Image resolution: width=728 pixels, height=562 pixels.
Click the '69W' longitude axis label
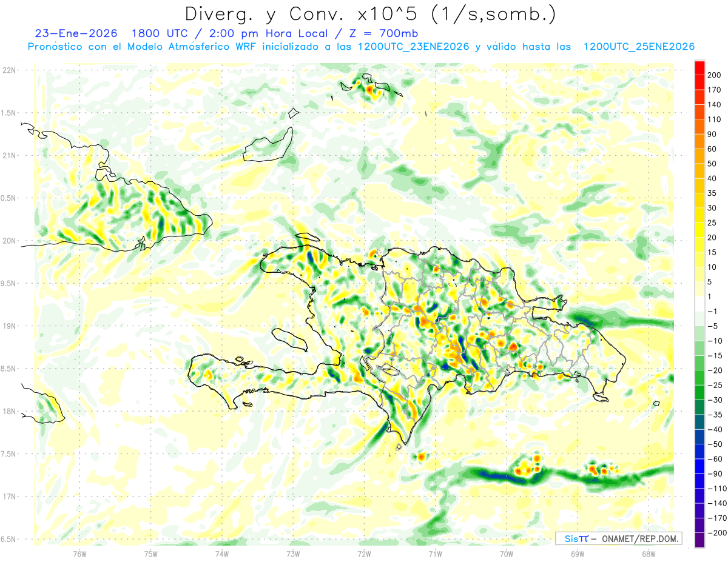577,554
